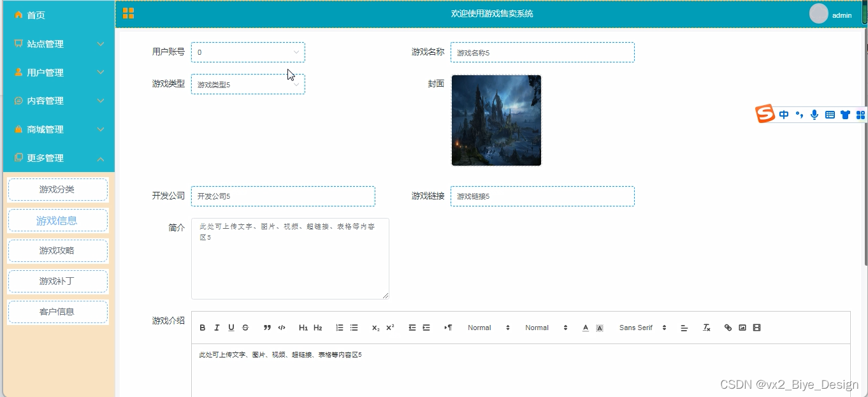The height and width of the screenshot is (397, 868).
Task: Click the 简介 text area
Action: coord(290,259)
